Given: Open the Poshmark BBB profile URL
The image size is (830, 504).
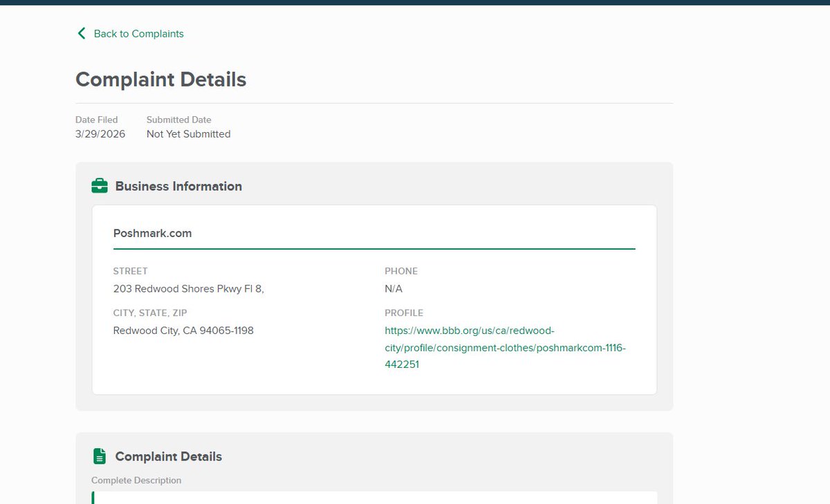Looking at the screenshot, I should [x=505, y=347].
